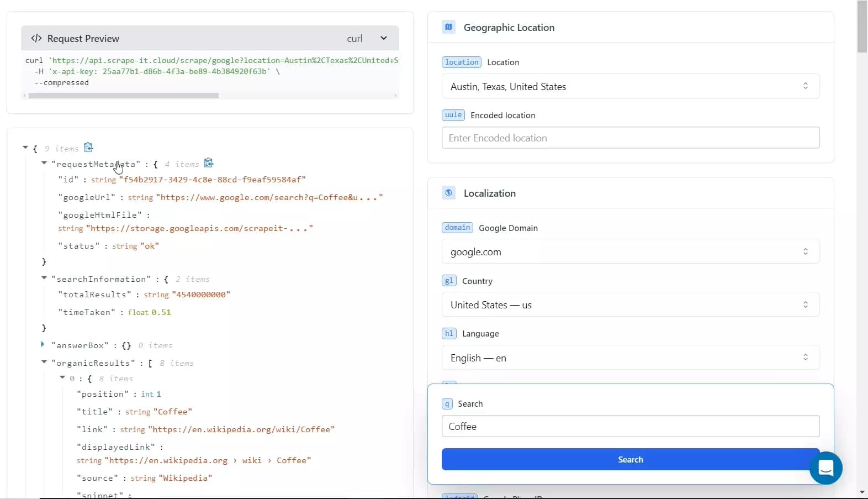The image size is (868, 499).
Task: Click the googleHtmlFile storage URL value
Action: tap(199, 228)
